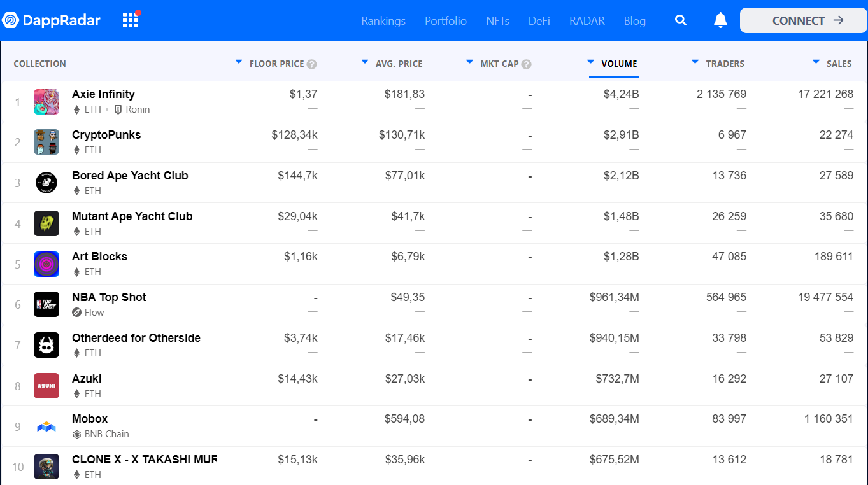
Task: Open the DeFi navigation item
Action: point(539,21)
